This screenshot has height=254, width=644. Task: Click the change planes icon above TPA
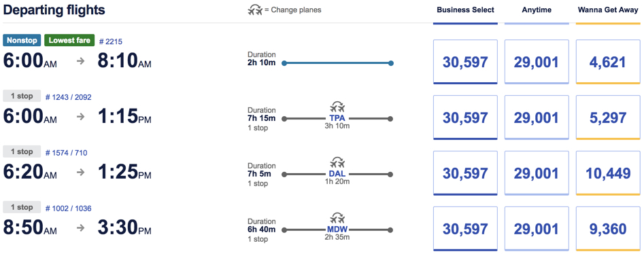[337, 108]
